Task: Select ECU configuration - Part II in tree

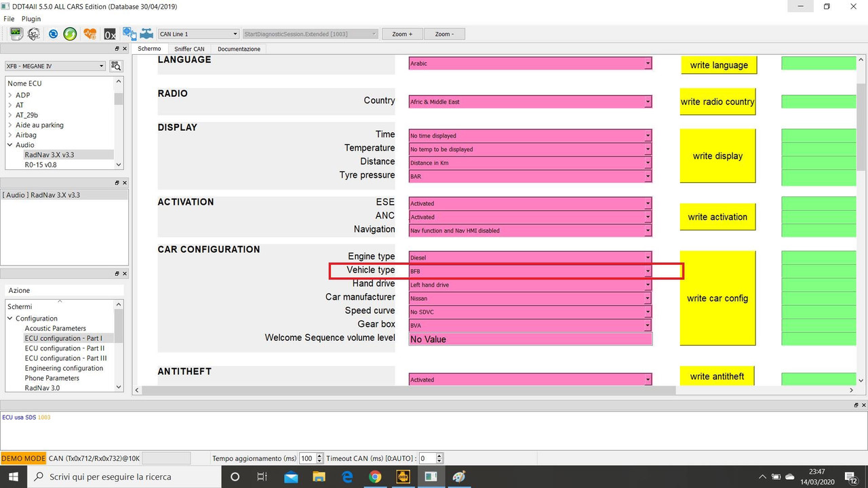Action: pyautogui.click(x=64, y=348)
